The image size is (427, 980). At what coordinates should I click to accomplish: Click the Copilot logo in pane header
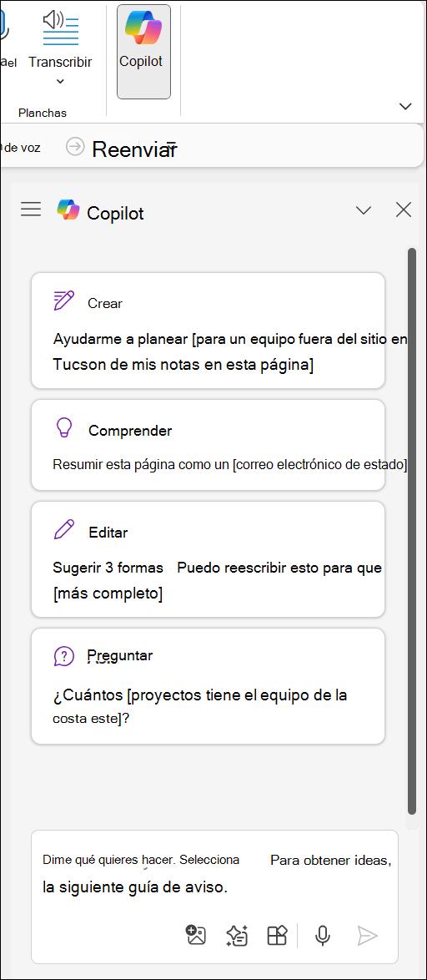point(68,210)
